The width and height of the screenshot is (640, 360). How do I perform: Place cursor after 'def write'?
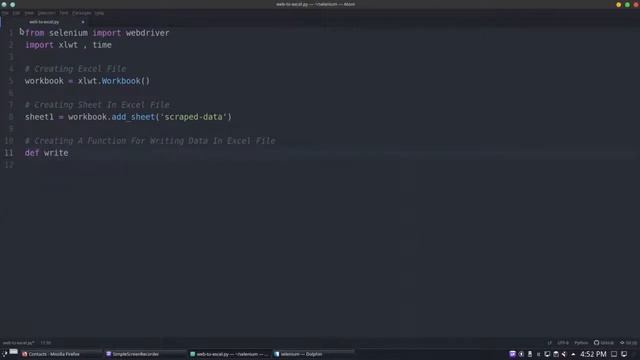pos(69,153)
